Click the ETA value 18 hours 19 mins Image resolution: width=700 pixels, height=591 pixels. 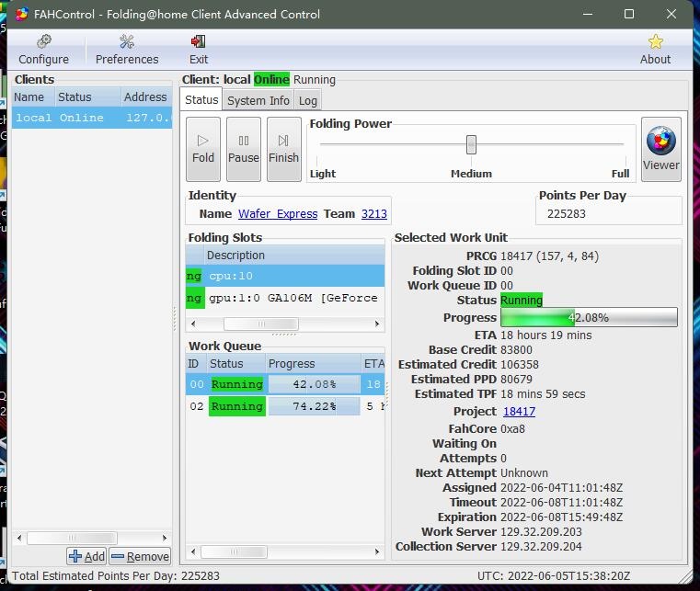[546, 335]
